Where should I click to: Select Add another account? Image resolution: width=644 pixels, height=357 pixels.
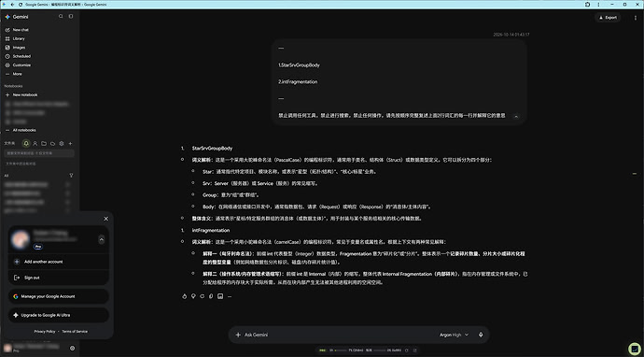[x=59, y=262]
